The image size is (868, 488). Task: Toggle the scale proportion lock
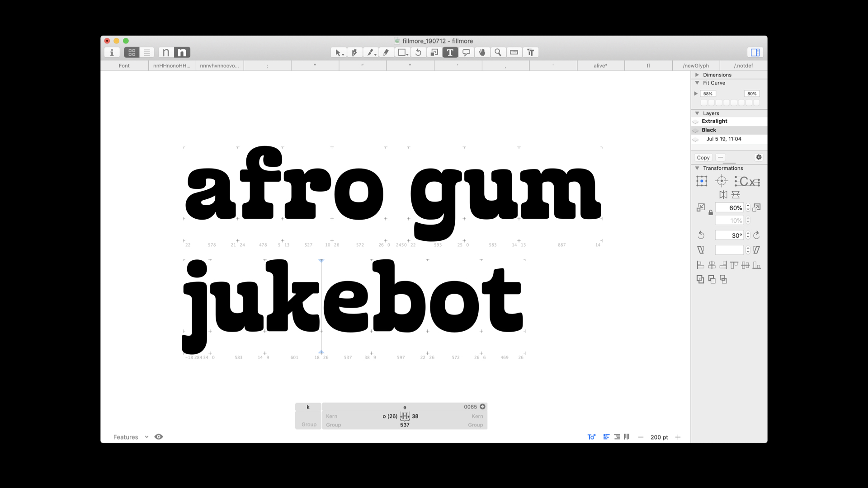pos(711,212)
